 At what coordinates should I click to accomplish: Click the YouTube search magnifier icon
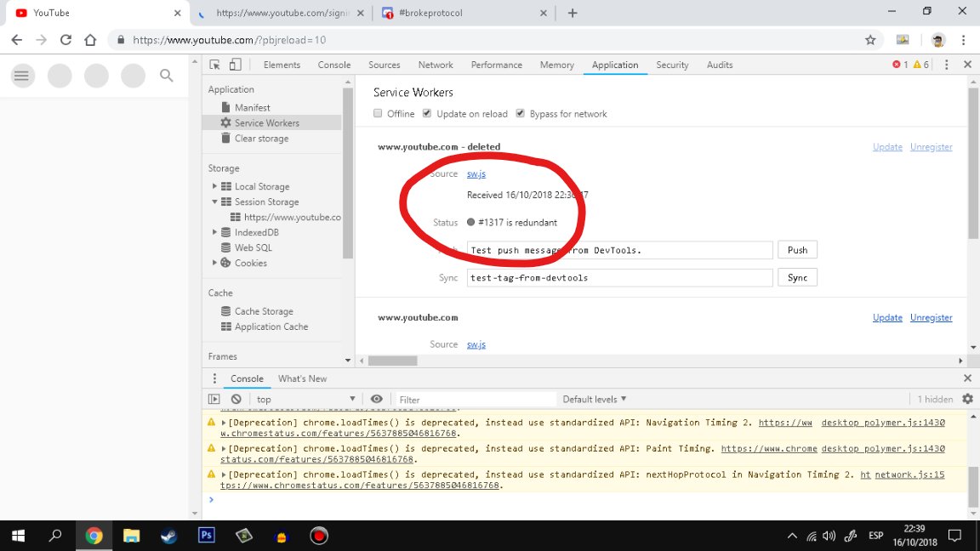tap(166, 76)
